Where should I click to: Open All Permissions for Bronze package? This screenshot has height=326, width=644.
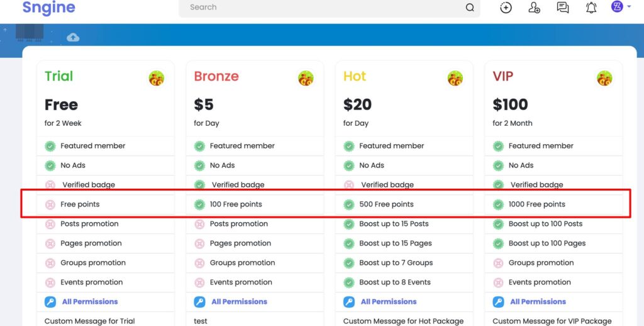pos(239,301)
